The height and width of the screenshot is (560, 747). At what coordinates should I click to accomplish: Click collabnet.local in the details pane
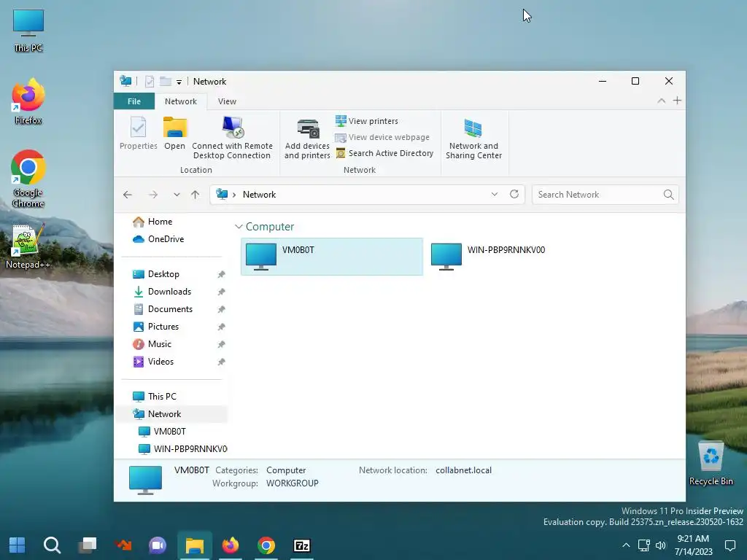click(463, 470)
